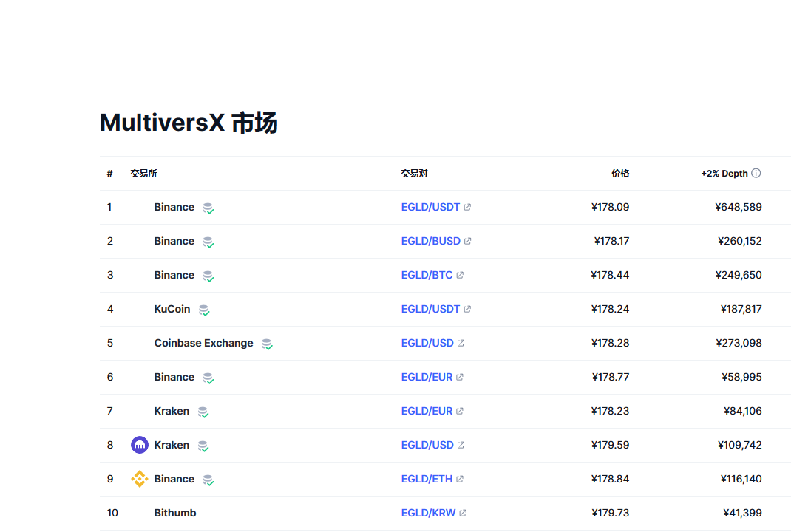Click external link icon beside EGLD/KRW

(463, 513)
